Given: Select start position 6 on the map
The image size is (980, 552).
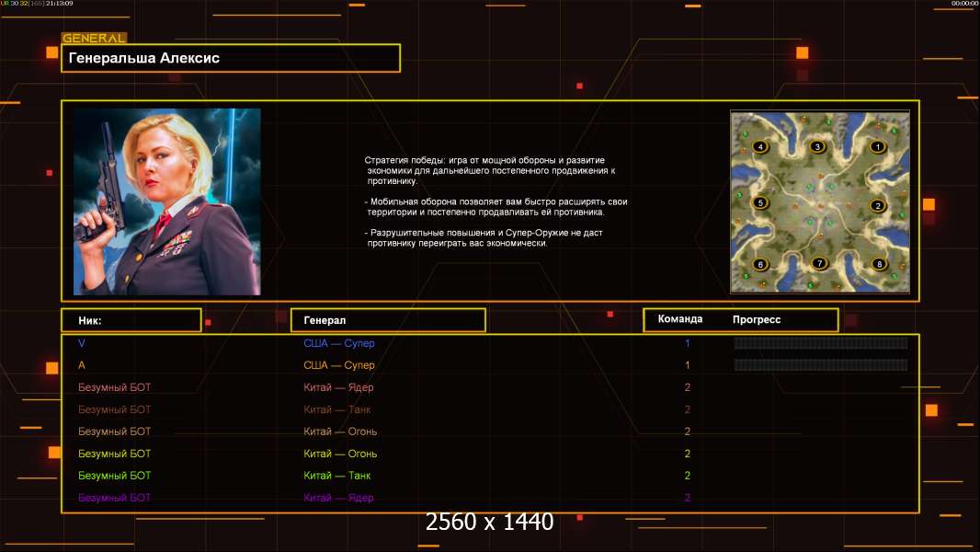Looking at the screenshot, I should tap(760, 264).
